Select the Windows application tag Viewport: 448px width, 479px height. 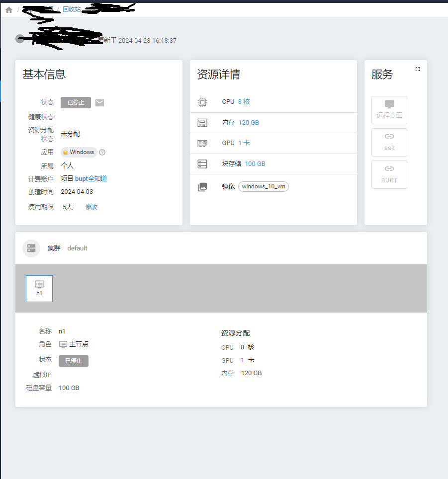coord(79,152)
